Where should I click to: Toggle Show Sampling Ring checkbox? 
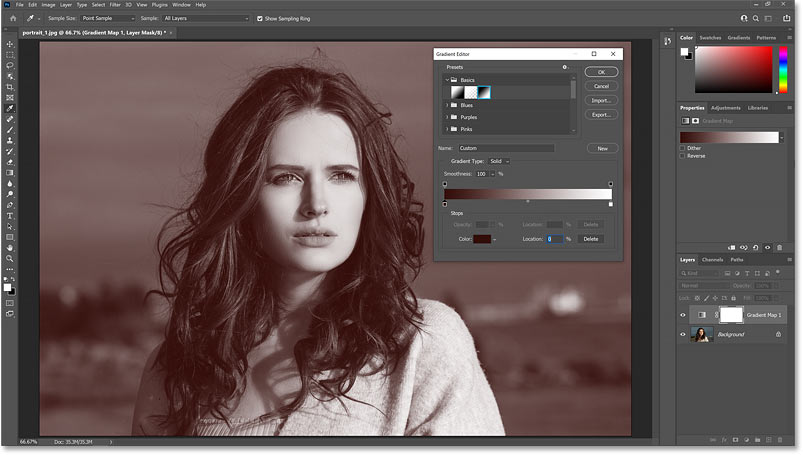click(x=260, y=18)
